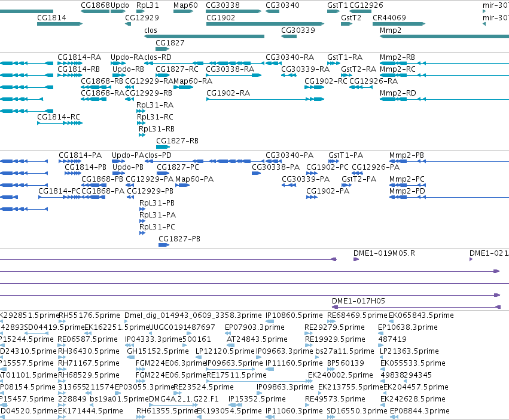Click the EK242628.5prime EST label
The width and height of the screenshot is (509, 420).
coord(413,399)
